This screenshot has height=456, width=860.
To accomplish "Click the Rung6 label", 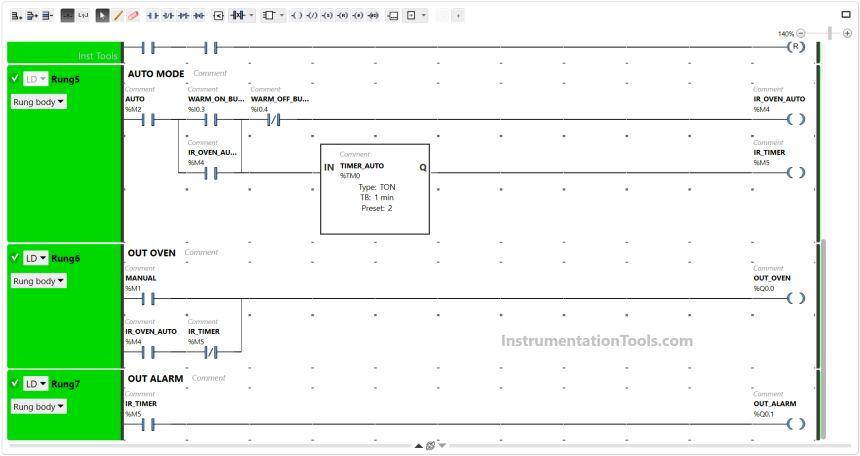I will pos(65,258).
